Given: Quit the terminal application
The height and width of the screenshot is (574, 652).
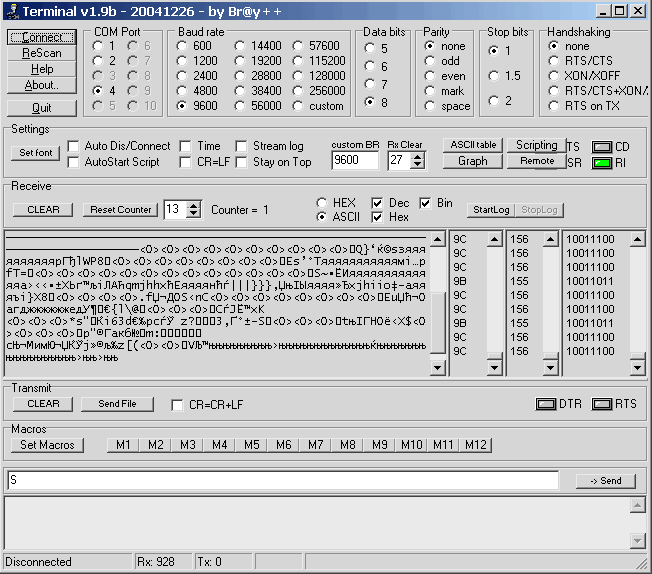Looking at the screenshot, I should pos(42,108).
